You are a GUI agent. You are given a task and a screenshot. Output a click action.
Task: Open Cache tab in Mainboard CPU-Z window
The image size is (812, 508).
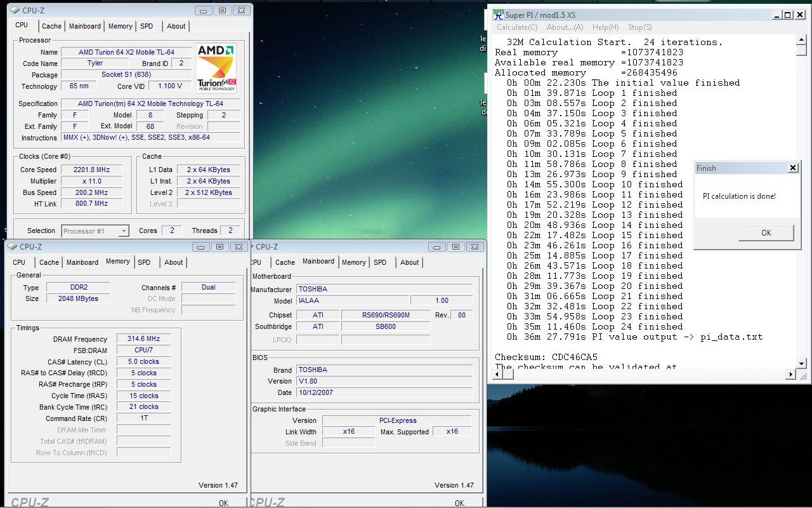coord(285,262)
